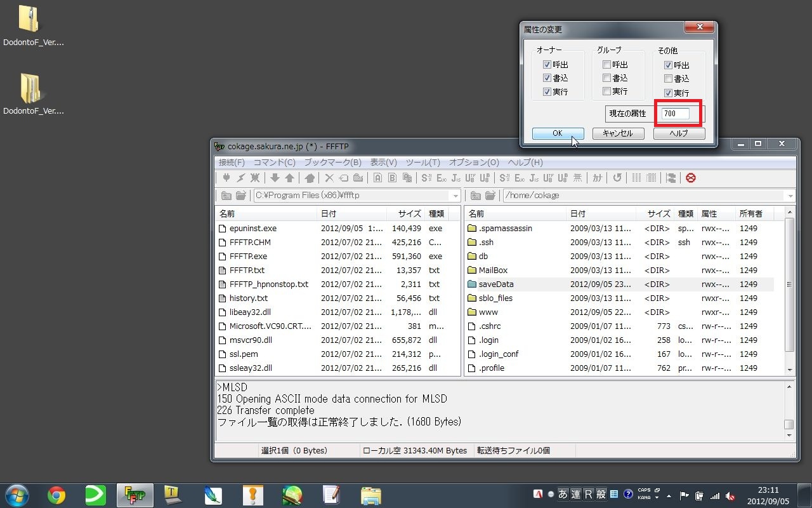Go up one folder in local pane

pos(226,196)
